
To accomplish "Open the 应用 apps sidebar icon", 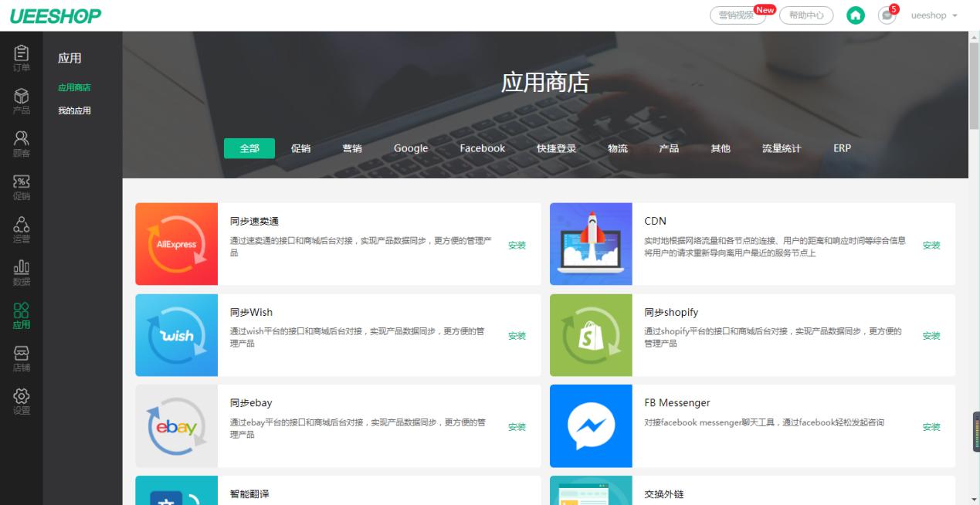I will pyautogui.click(x=22, y=315).
